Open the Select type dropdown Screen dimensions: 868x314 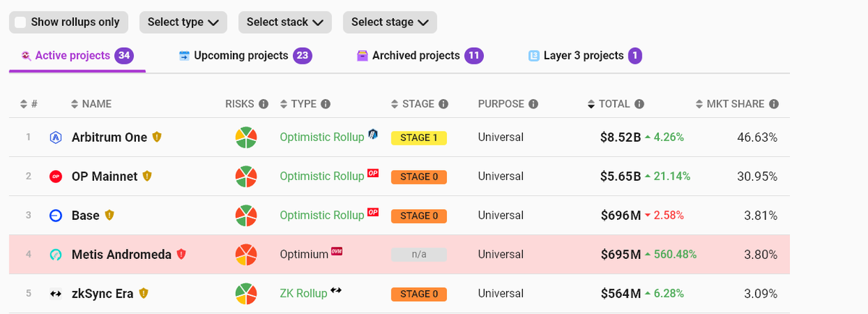tap(183, 22)
